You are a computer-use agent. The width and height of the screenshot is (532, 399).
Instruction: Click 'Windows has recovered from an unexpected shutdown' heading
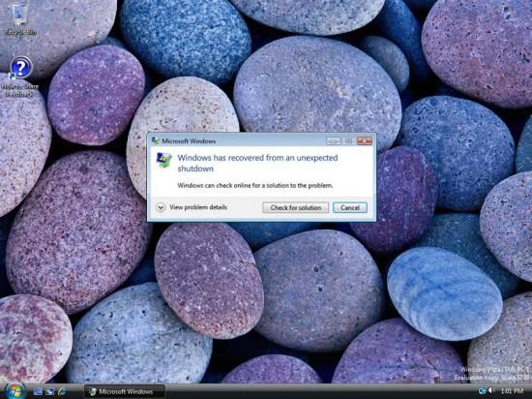click(x=257, y=163)
